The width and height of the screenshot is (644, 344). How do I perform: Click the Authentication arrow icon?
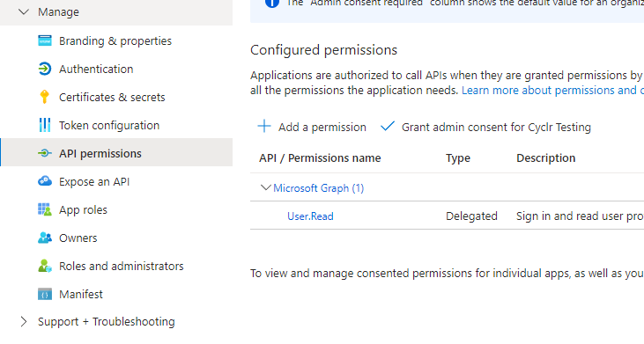click(45, 69)
